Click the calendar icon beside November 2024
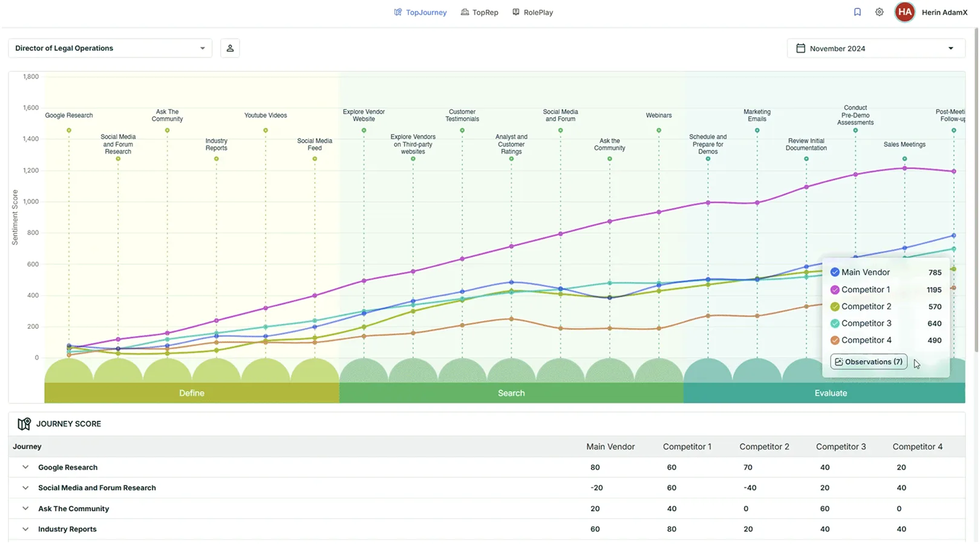 [800, 48]
